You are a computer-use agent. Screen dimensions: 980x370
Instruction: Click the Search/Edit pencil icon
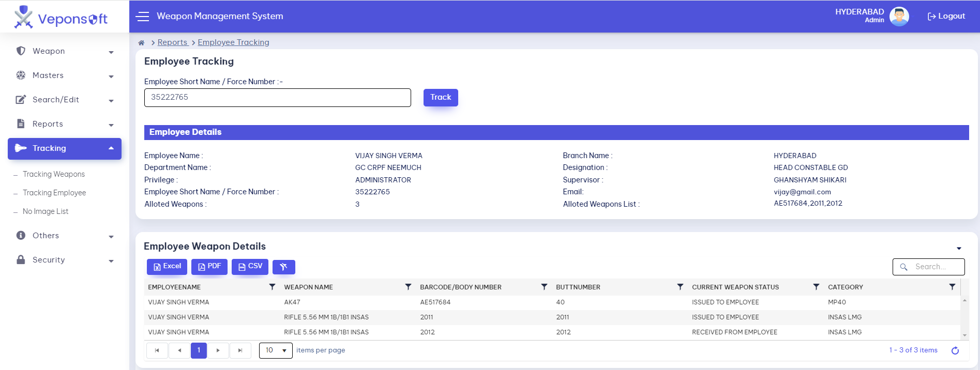coord(21,99)
